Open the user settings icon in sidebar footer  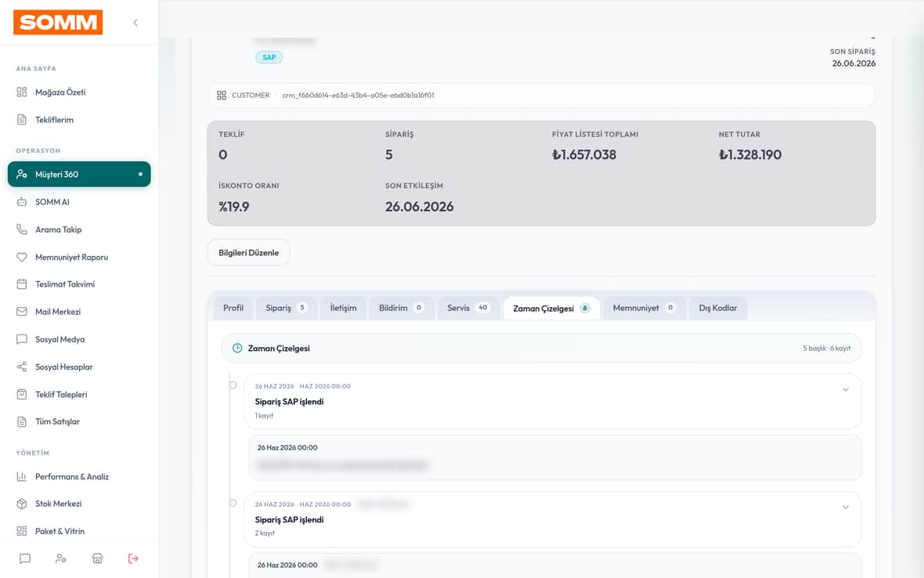click(x=61, y=558)
